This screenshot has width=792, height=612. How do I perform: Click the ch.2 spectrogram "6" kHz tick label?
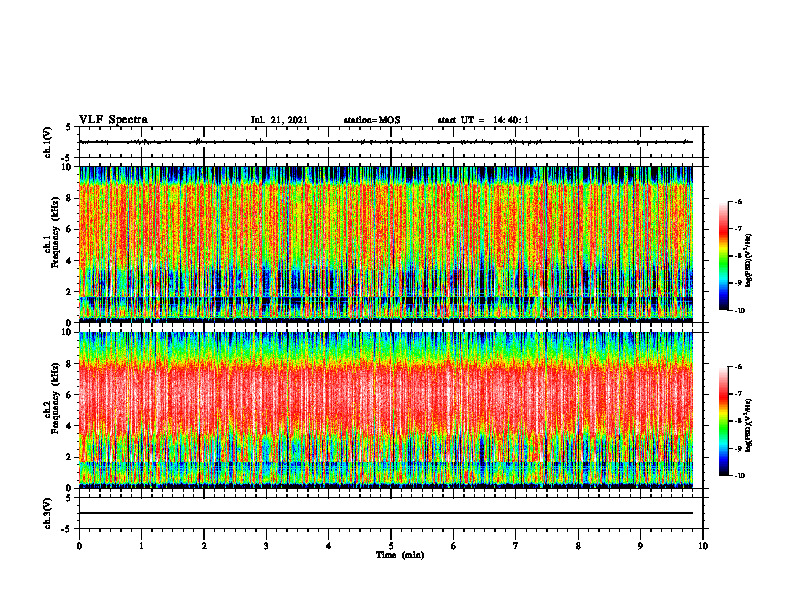70,395
